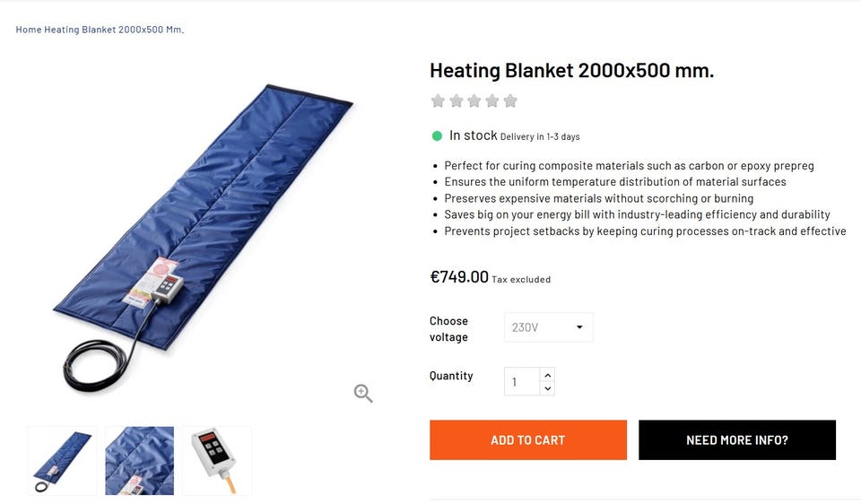Select the second star rating

(x=457, y=101)
